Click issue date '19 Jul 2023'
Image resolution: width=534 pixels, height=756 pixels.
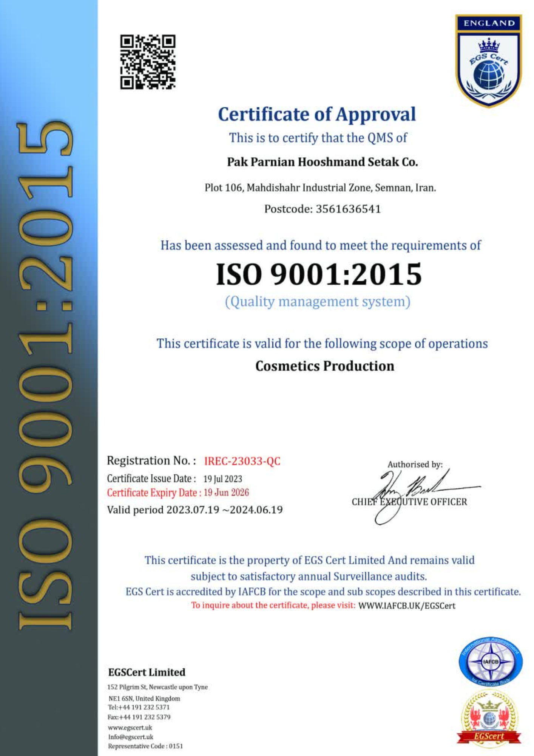[x=222, y=479]
